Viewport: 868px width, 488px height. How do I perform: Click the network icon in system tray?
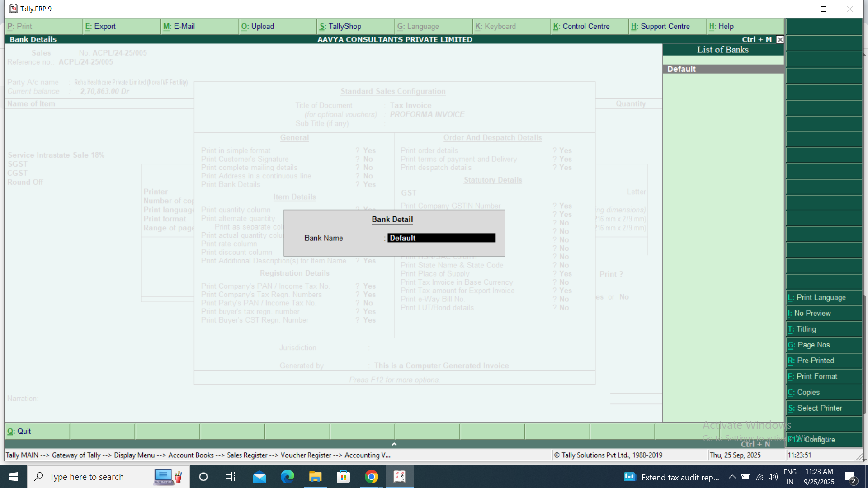pos(759,476)
